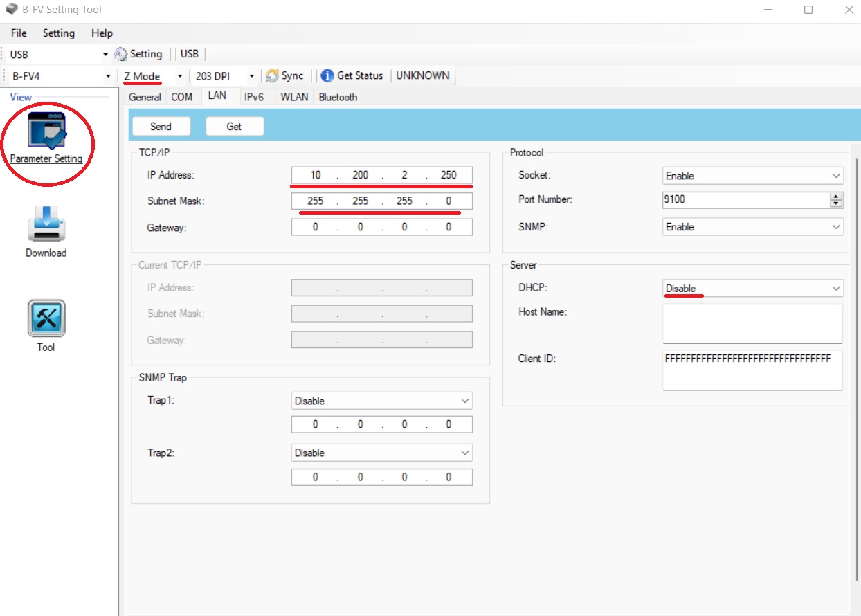Click the Get button
861x616 pixels.
pyautogui.click(x=235, y=127)
